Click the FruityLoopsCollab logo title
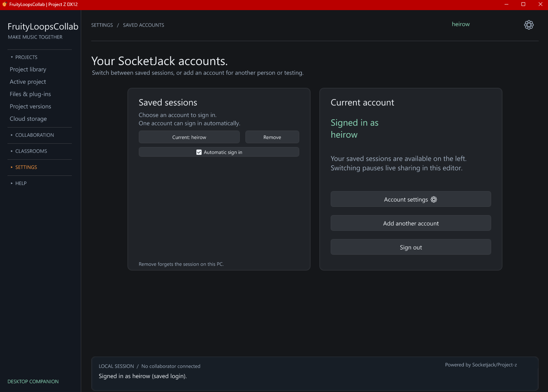Viewport: 548px width, 392px height. (43, 27)
